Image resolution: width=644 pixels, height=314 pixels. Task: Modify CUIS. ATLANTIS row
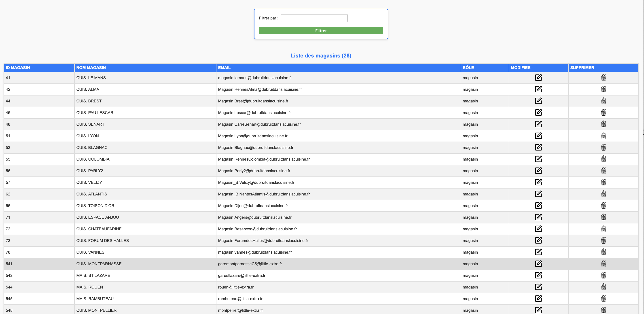538,194
